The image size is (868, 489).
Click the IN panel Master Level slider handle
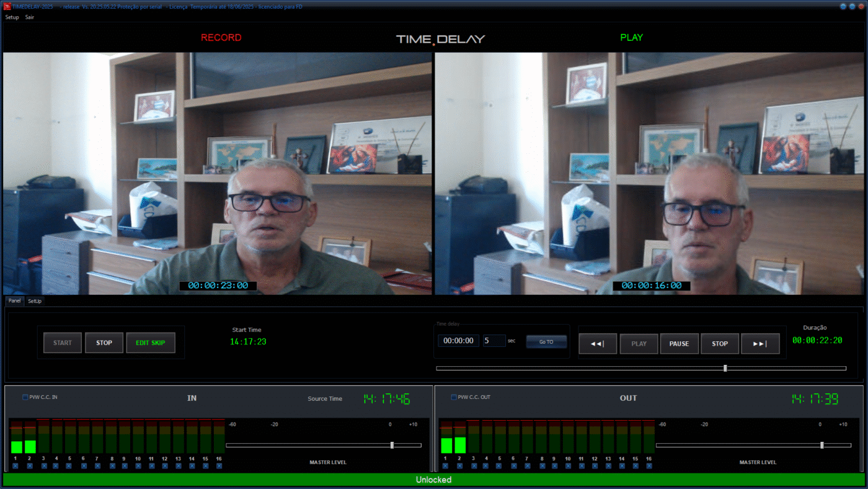(x=392, y=445)
